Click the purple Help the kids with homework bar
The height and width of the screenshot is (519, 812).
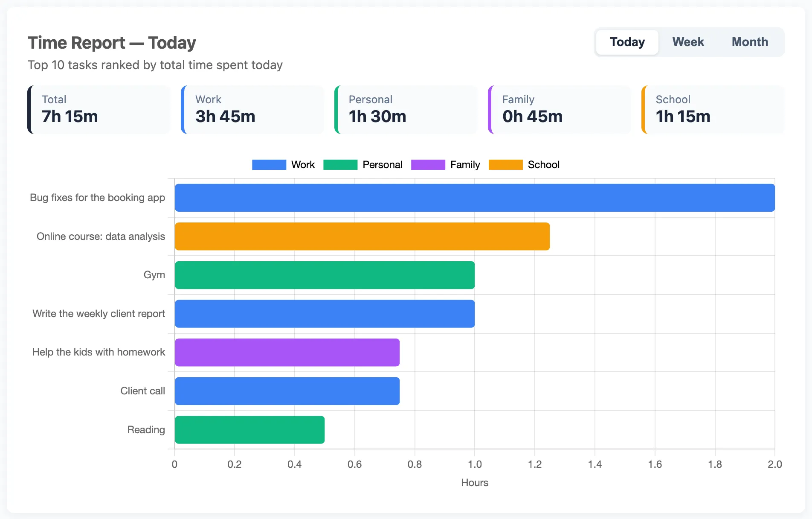click(287, 353)
